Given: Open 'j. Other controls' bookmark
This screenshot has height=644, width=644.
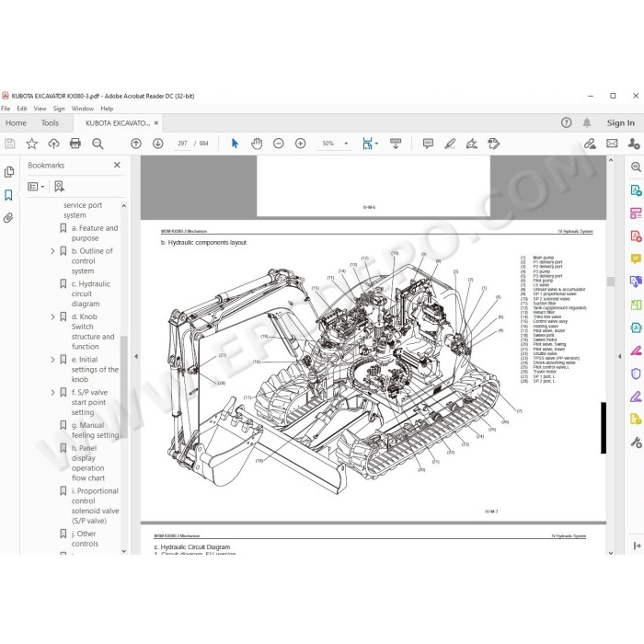Looking at the screenshot, I should click(x=85, y=538).
